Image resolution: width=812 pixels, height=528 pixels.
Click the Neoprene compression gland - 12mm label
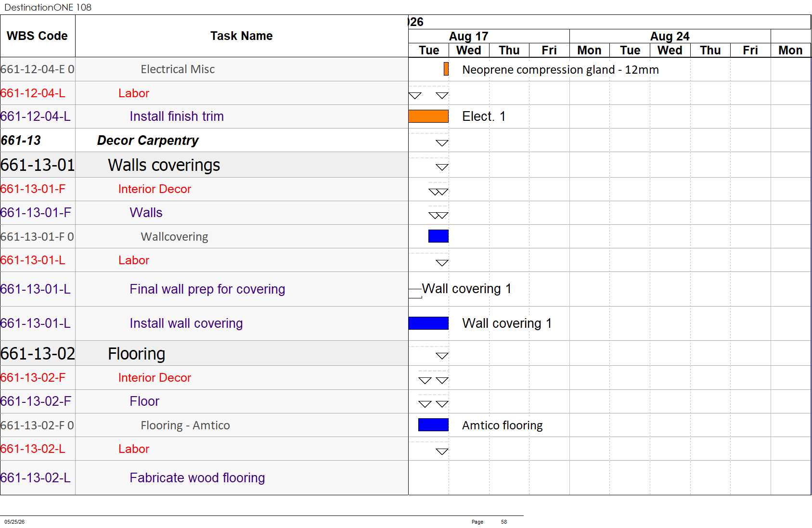(560, 70)
